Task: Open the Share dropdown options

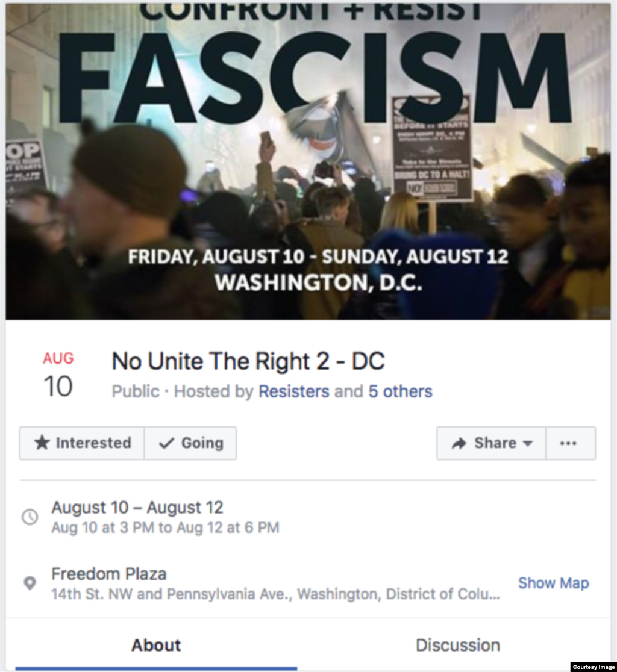Action: 490,443
